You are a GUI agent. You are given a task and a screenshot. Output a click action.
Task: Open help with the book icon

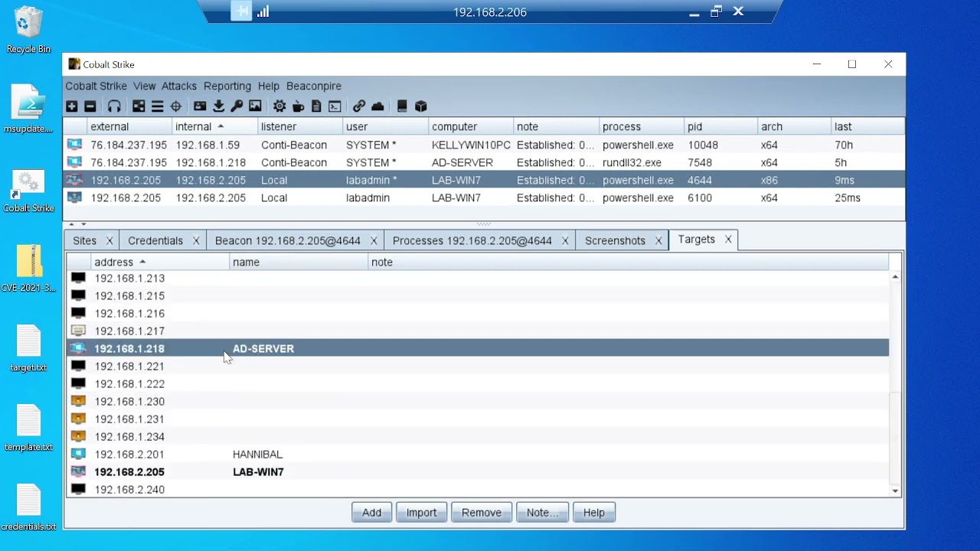[x=402, y=106]
